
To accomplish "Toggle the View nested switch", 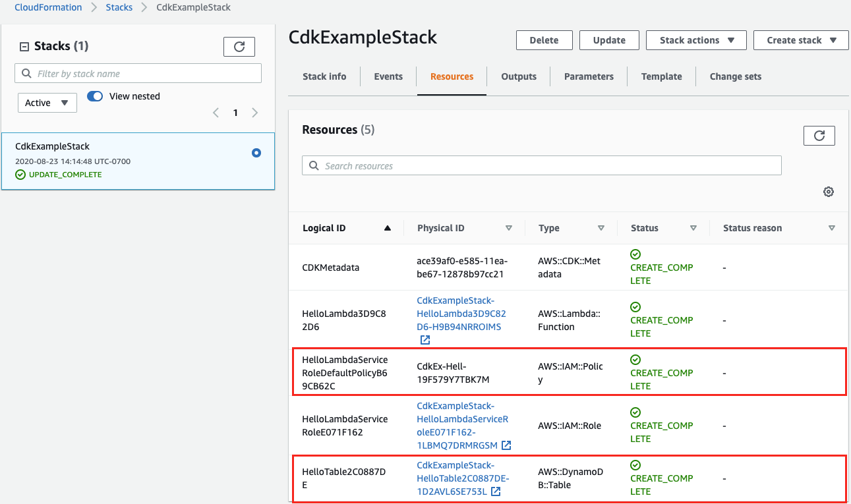I will coord(95,96).
